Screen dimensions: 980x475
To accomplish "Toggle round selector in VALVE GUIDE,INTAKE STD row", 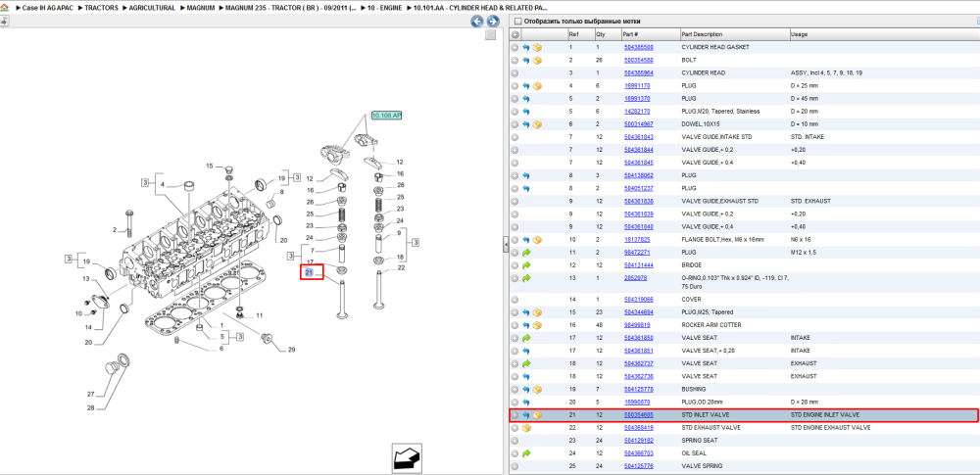I will coord(515,137).
